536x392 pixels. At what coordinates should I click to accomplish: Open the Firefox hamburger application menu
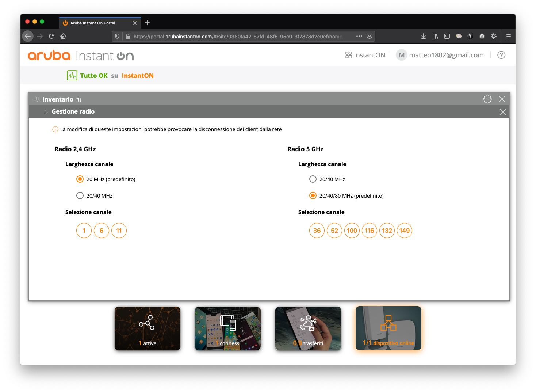[508, 36]
